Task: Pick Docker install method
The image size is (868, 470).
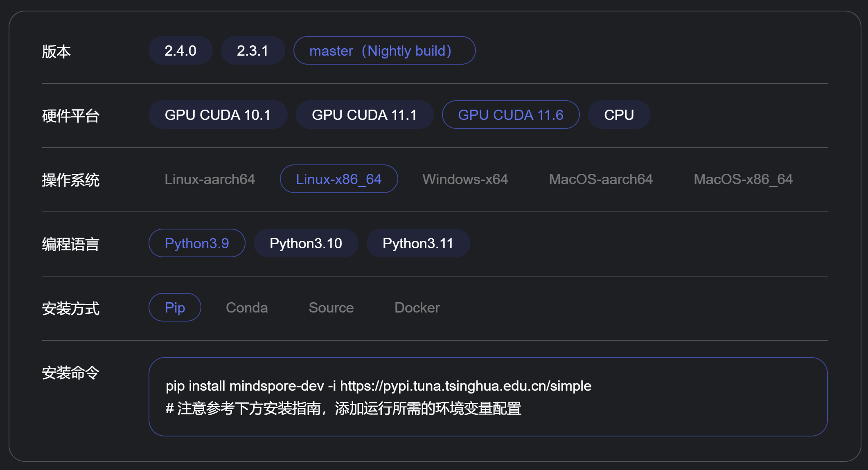Action: [x=417, y=308]
